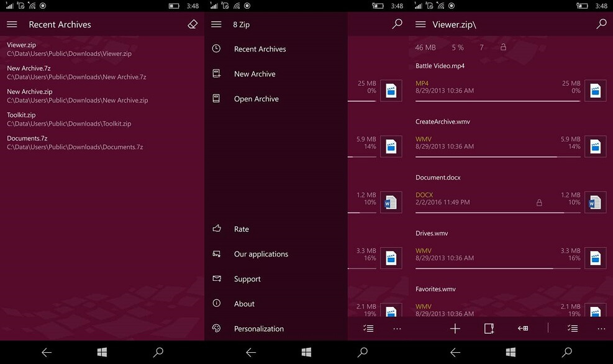Viewport: 613px width, 364px height.
Task: Click the book icon beside Open Archive
Action: tap(216, 99)
